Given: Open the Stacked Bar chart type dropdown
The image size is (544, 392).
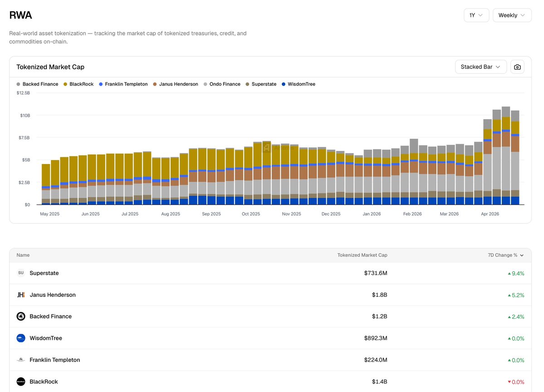Looking at the screenshot, I should (480, 67).
